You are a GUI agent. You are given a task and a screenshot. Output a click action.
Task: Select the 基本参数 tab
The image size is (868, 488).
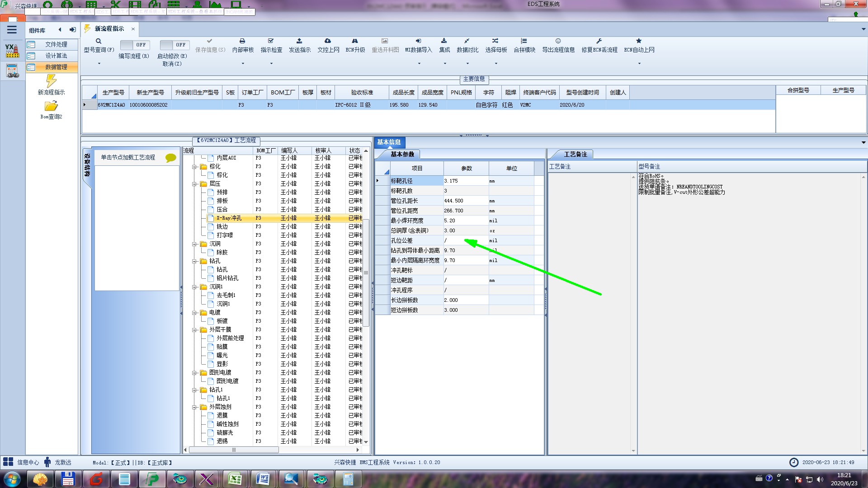(402, 155)
